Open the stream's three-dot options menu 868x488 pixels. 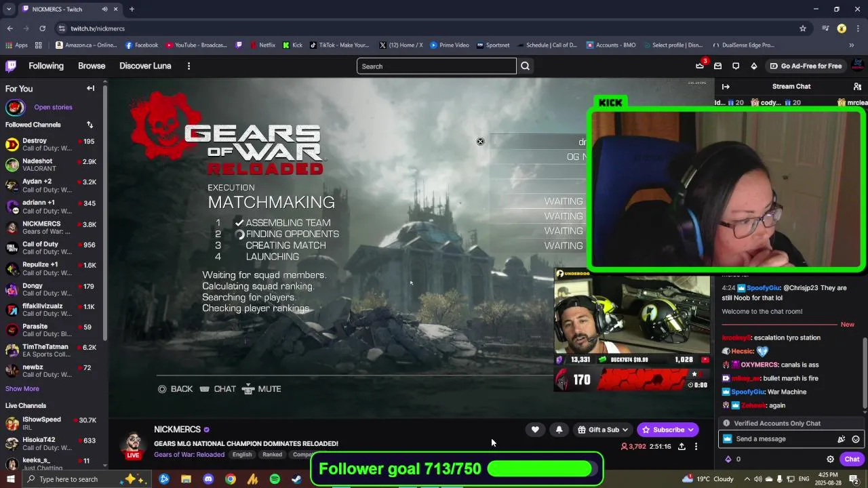pyautogui.click(x=696, y=447)
